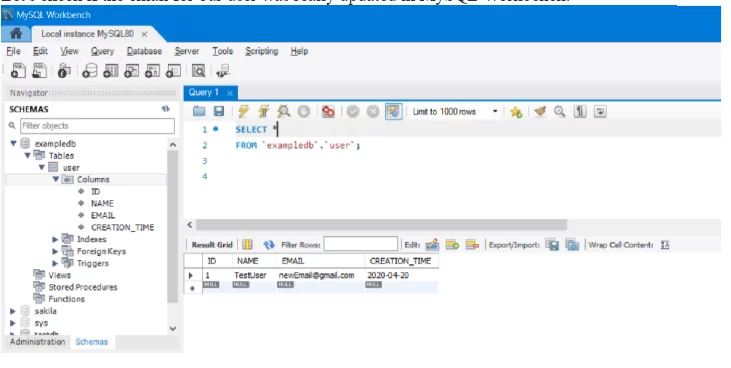
Task: Create a new stored procedure icon
Action: tap(152, 71)
